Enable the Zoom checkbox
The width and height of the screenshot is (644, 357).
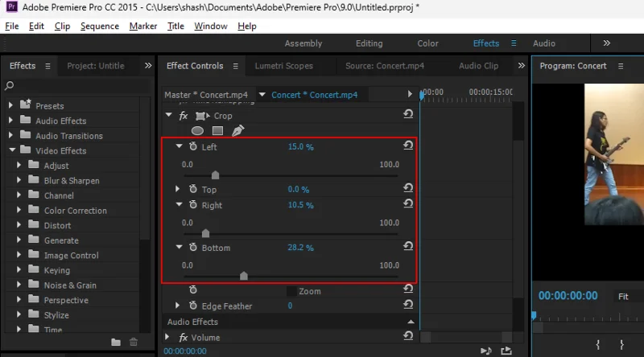point(291,291)
